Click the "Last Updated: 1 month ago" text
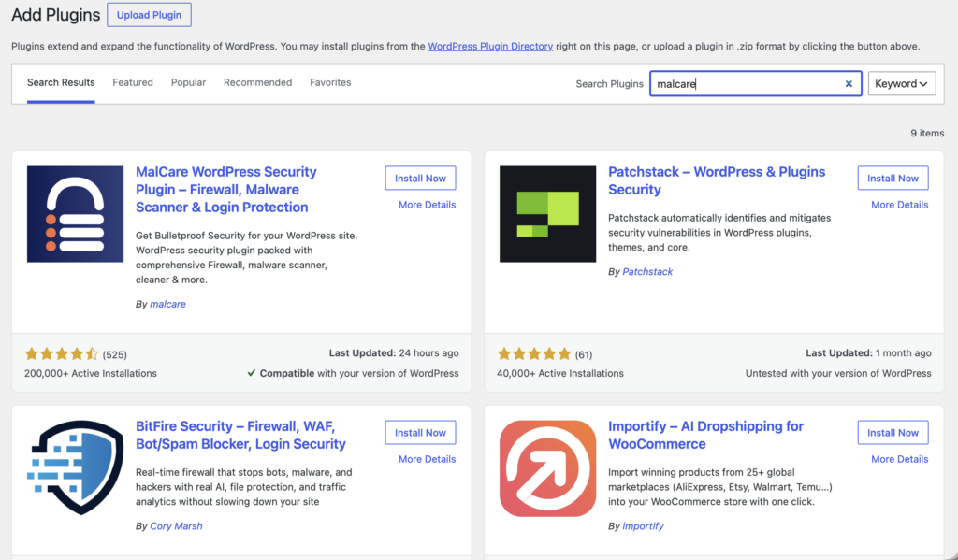Viewport: 958px width, 560px height. (868, 353)
